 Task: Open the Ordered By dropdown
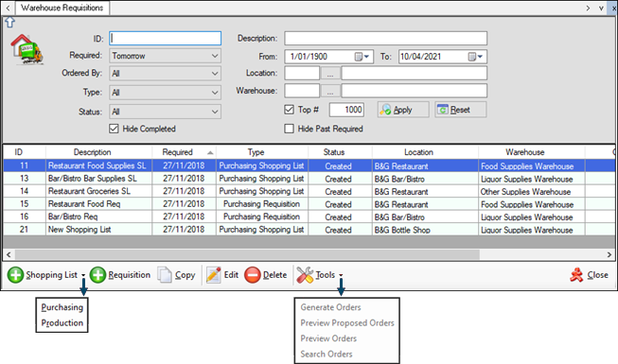(x=165, y=74)
